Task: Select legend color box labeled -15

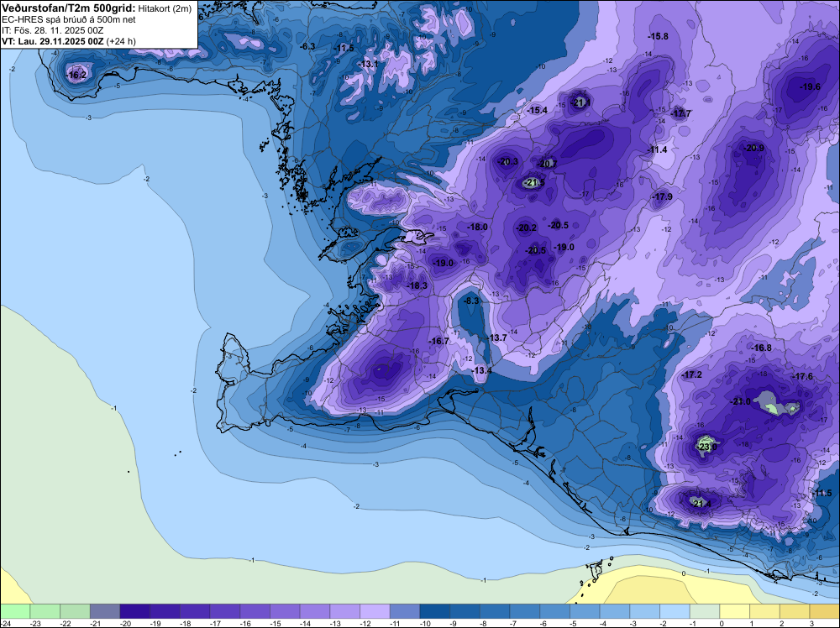Action: (x=285, y=611)
